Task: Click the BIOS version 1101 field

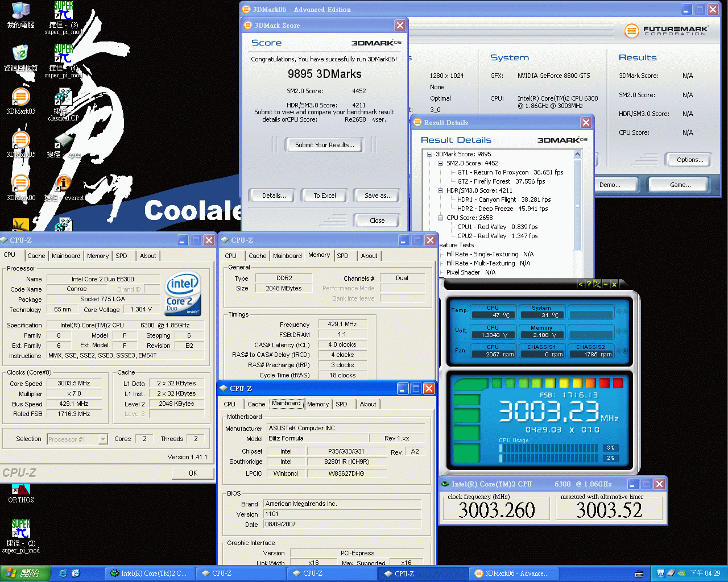Action: coord(342,514)
